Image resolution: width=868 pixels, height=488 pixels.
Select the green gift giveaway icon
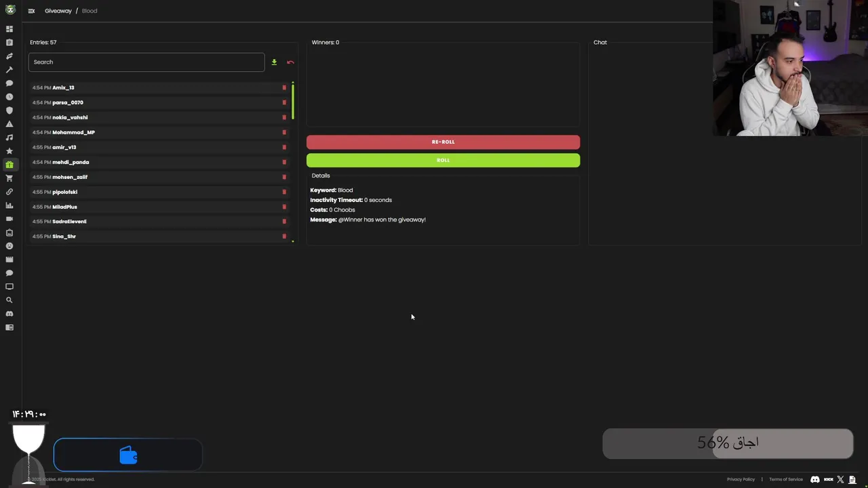(9, 165)
